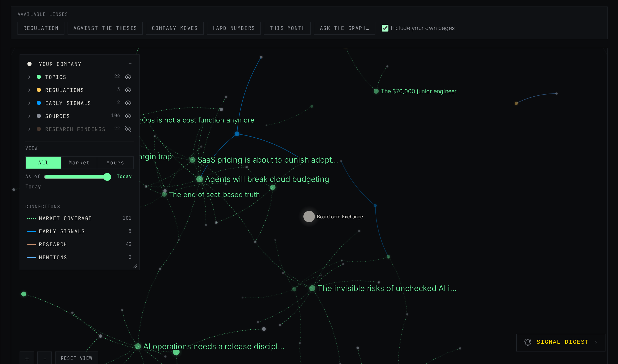Expand the Topics row chevron

pos(29,77)
